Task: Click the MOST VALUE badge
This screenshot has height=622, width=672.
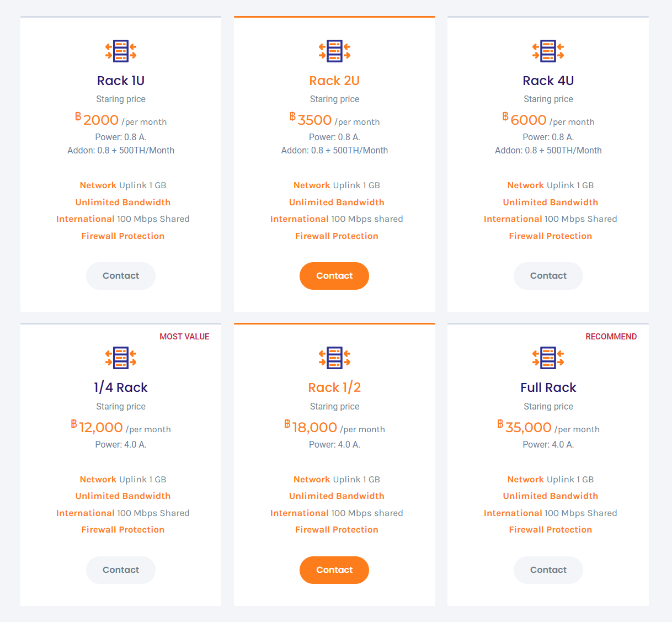Action: [x=184, y=337]
